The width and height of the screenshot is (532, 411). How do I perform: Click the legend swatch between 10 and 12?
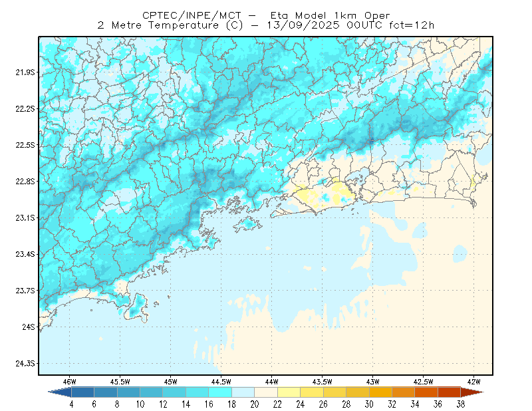[x=152, y=392]
